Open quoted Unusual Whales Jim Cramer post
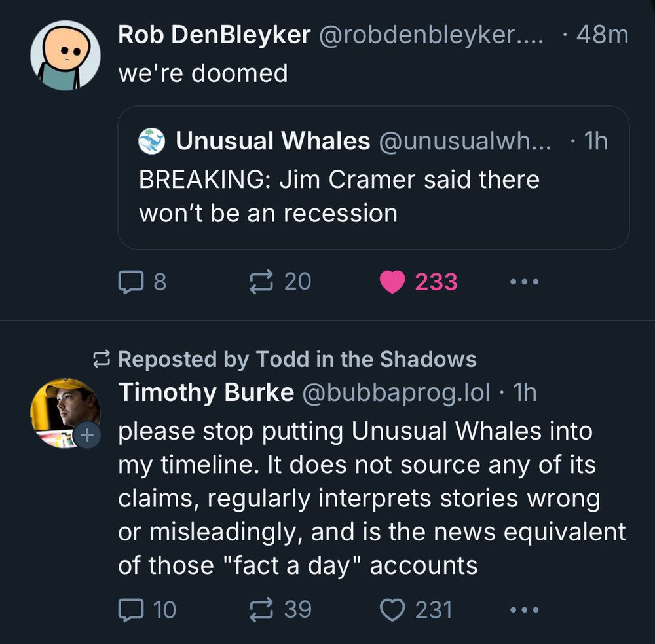655x644 pixels. [373, 197]
